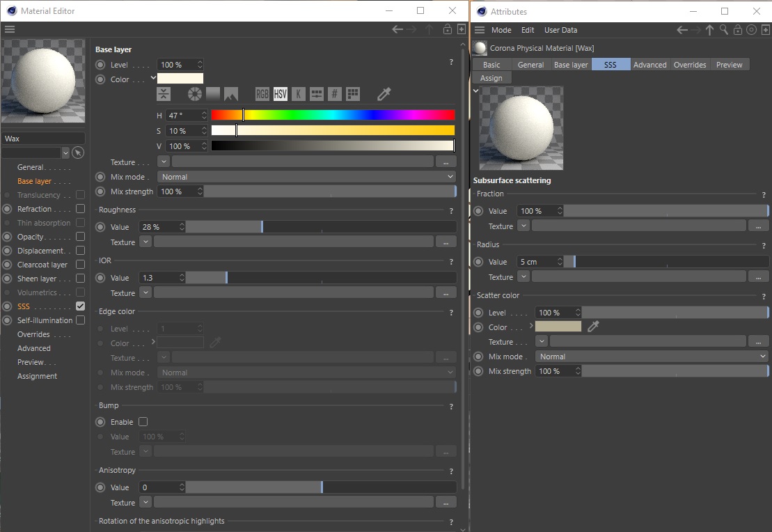This screenshot has height=532, width=772.
Task: Open the User Data menu
Action: click(x=561, y=30)
